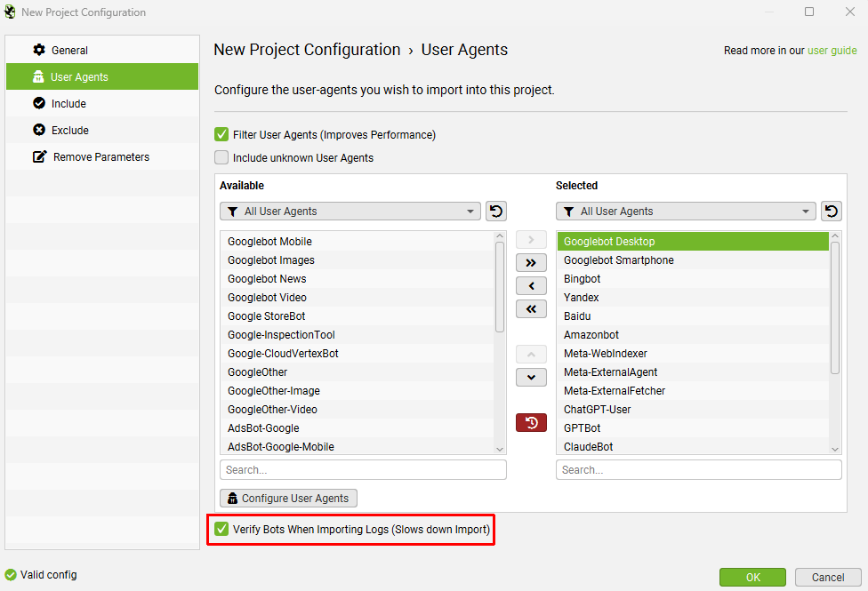The image size is (868, 591).
Task: Toggle Verify Bots When Importing Logs
Action: [x=221, y=530]
